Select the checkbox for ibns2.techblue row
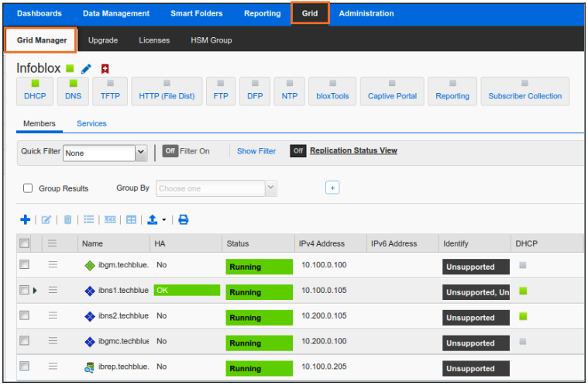588x386 pixels. [x=24, y=315]
